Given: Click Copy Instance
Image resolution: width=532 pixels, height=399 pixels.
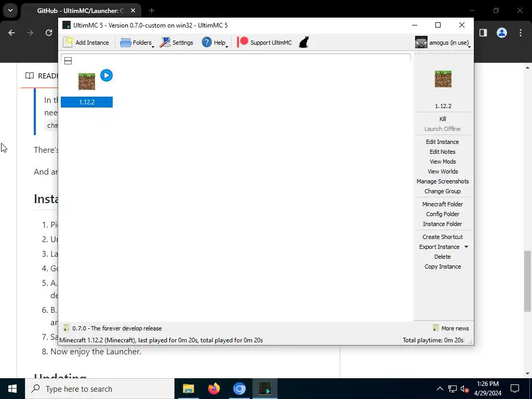Looking at the screenshot, I should click(x=443, y=267).
